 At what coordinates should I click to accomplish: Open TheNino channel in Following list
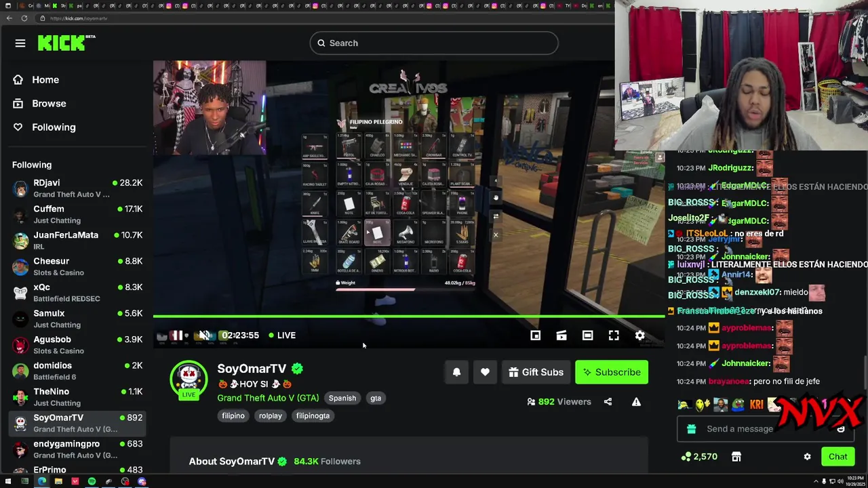78,397
